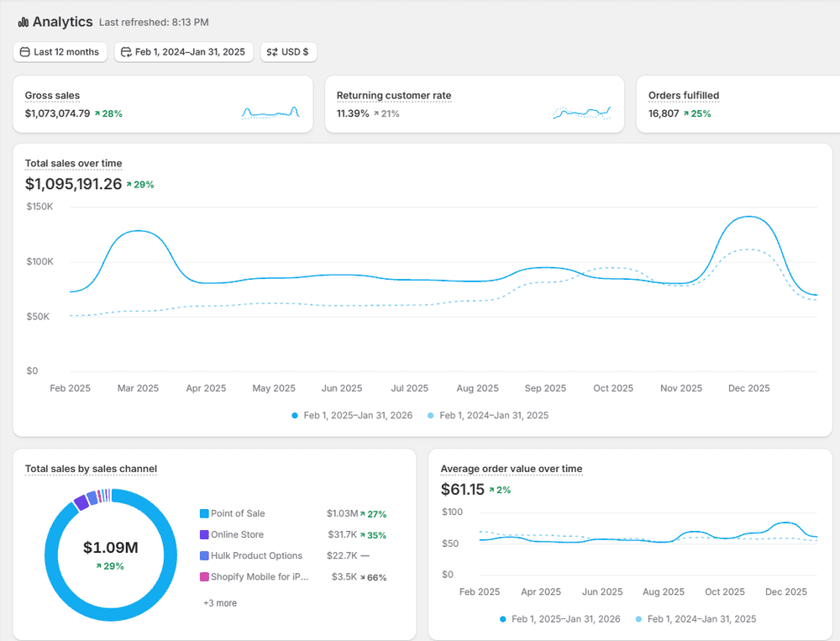Click the Analytics bar chart icon
Viewport: 840px width, 641px height.
tap(22, 22)
